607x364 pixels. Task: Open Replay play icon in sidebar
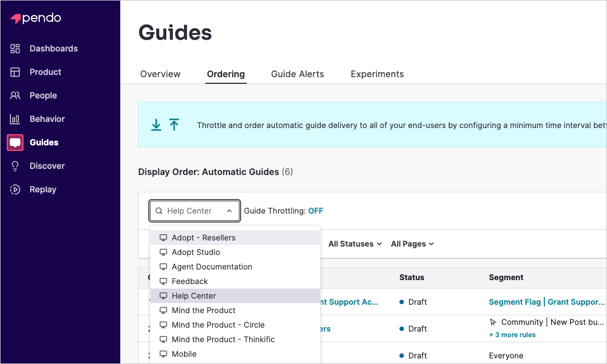pyautogui.click(x=15, y=190)
